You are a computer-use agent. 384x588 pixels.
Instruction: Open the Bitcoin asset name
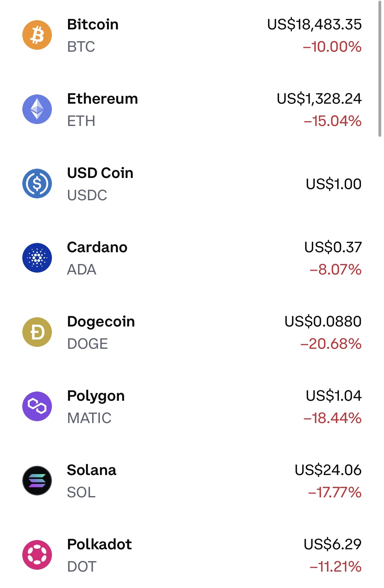[93, 24]
